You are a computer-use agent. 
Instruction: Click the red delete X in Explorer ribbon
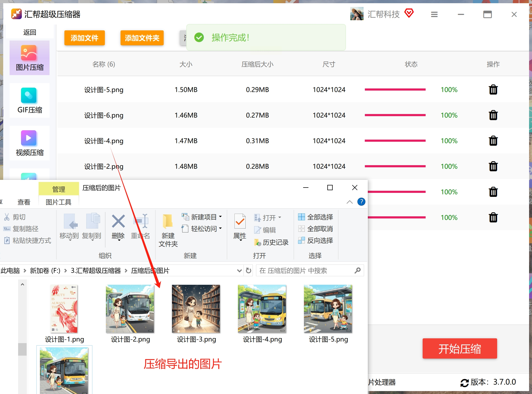pyautogui.click(x=118, y=221)
